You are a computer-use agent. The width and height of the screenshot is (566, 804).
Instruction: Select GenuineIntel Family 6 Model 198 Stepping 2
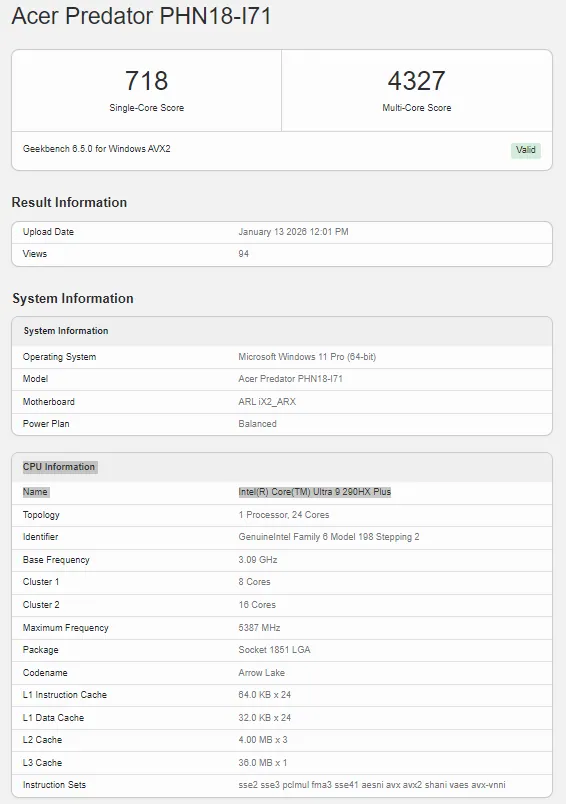point(329,537)
